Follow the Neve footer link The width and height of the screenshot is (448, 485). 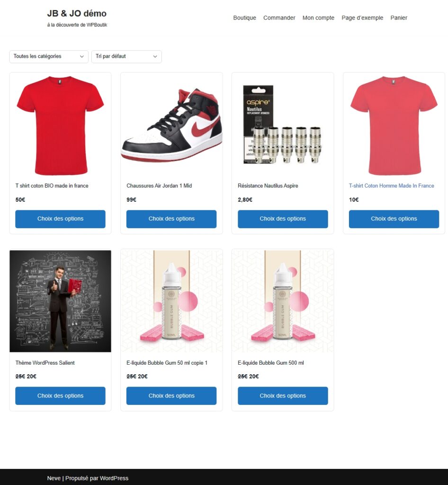54,478
